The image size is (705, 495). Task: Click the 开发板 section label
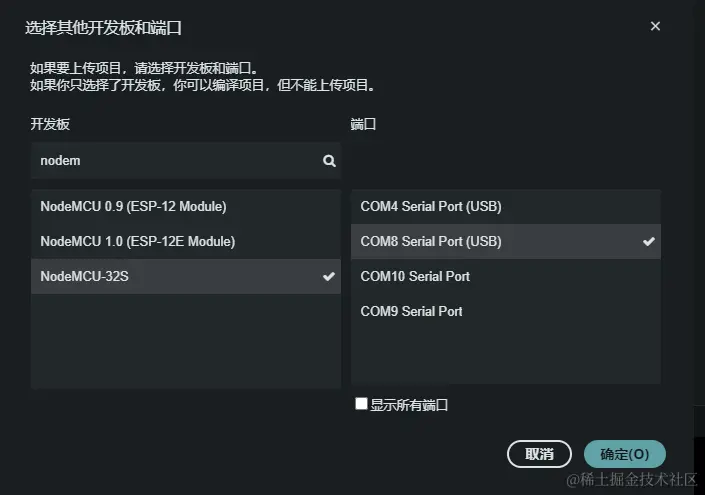(50, 125)
